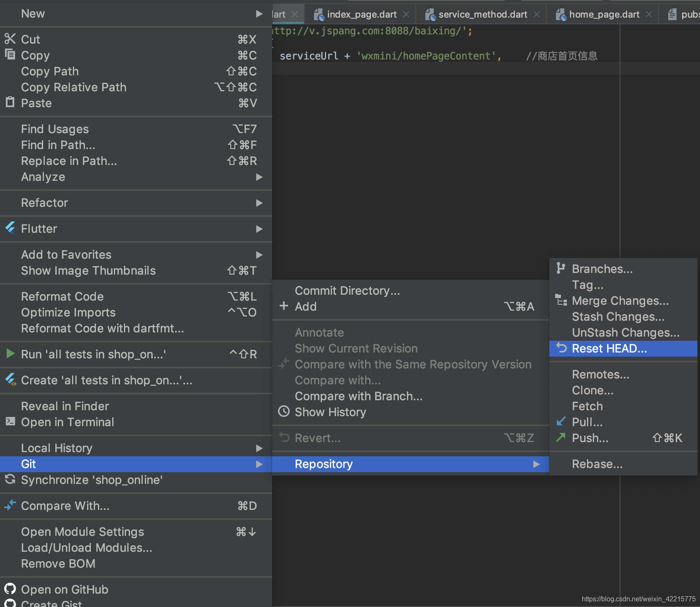The image size is (700, 607).
Task: Select Show Image Thumbnails
Action: (x=136, y=270)
